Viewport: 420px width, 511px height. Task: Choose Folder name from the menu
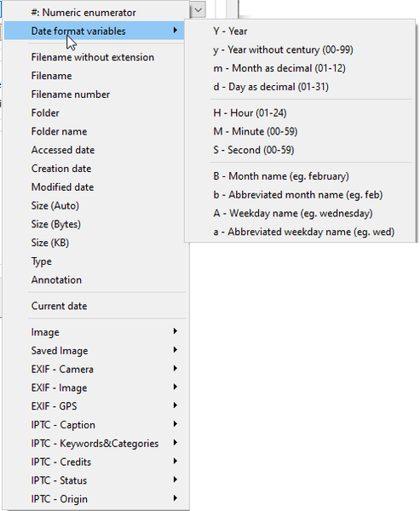(96, 131)
